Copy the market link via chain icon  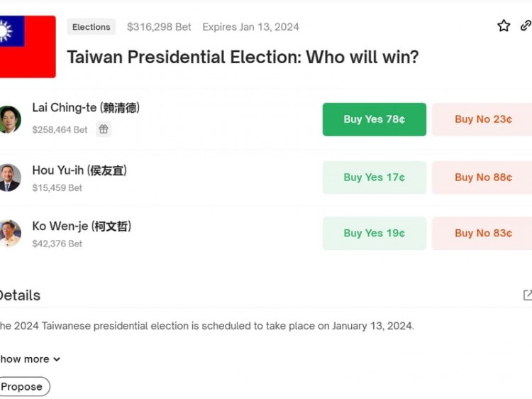coord(526,26)
